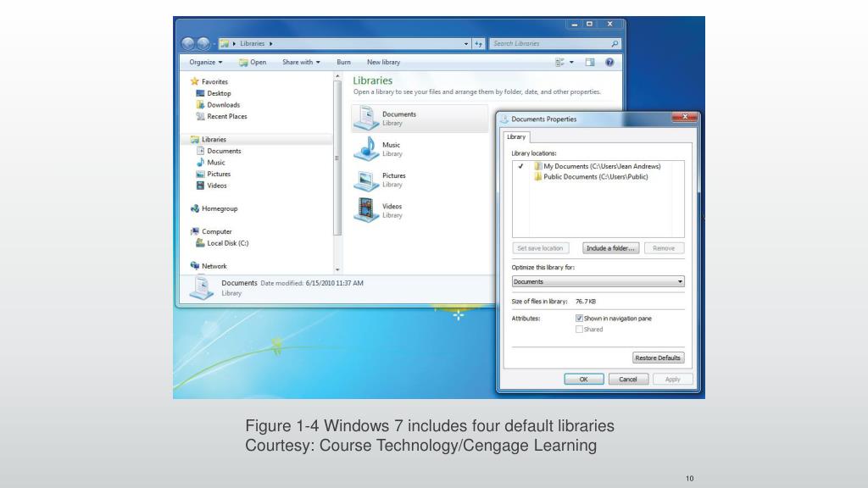The image size is (868, 488).
Task: Select the Videos library film icon
Action: tap(366, 210)
